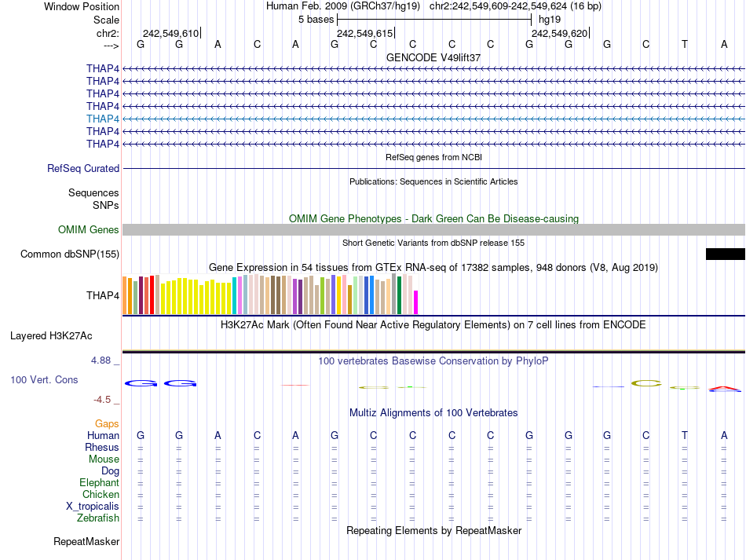746x560 pixels.
Task: Click the chr2:242,549,609-242,549,624 position text
Action: point(498,6)
